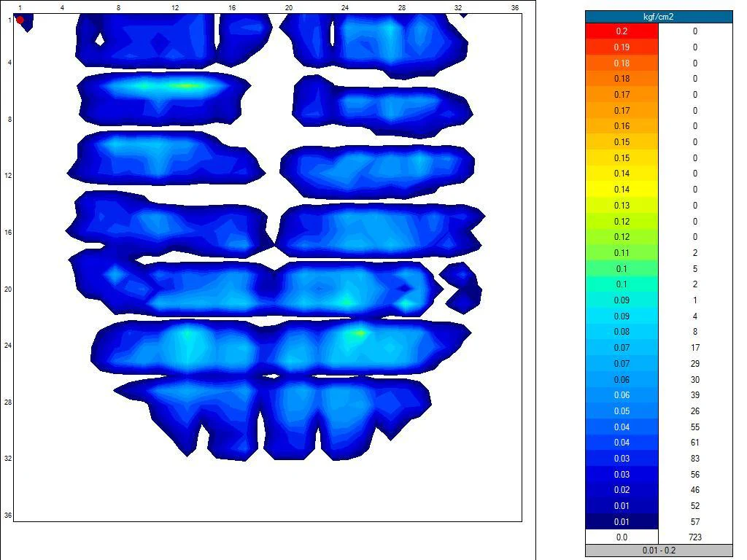This screenshot has height=560, width=747.
Task: Click column label 20 on the top axis
Action: point(289,8)
